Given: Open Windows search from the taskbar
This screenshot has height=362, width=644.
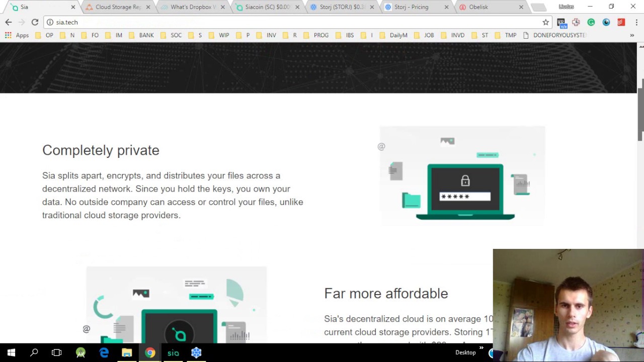Looking at the screenshot, I should 34,352.
